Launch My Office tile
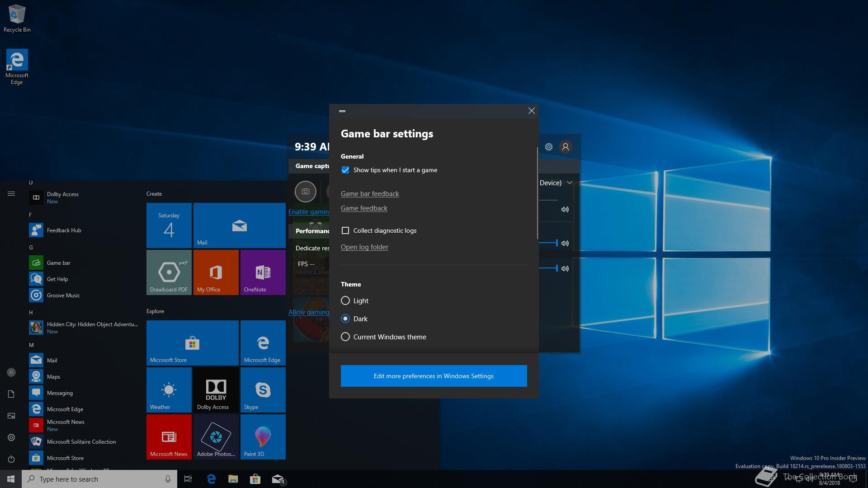 [x=216, y=272]
